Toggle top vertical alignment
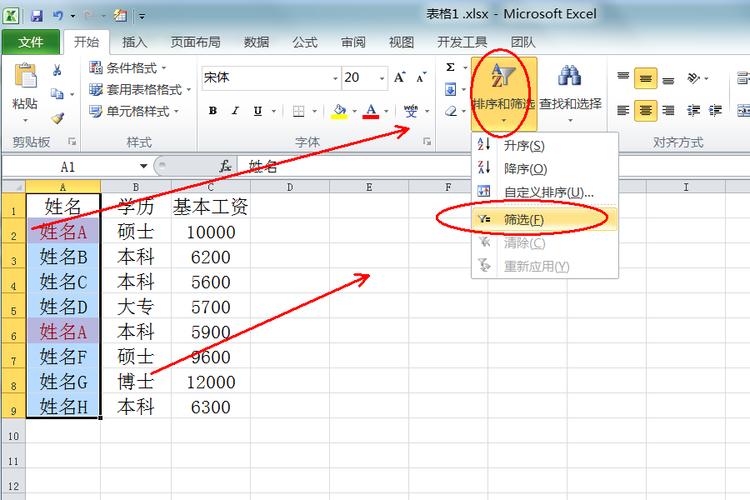The height and width of the screenshot is (500, 750). 623,78
